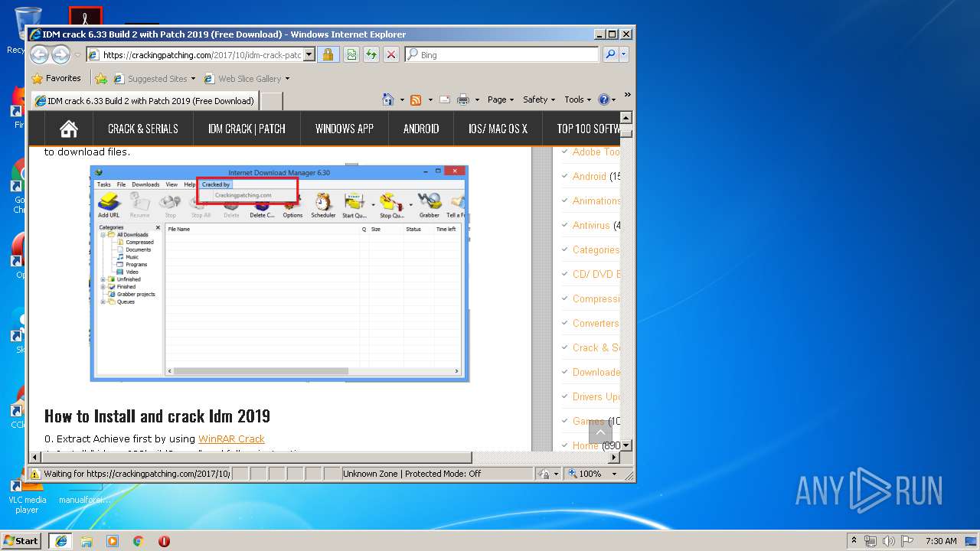Viewport: 980px width, 551px height.
Task: Click the horizontal scrollbar left arrow
Action: point(35,457)
